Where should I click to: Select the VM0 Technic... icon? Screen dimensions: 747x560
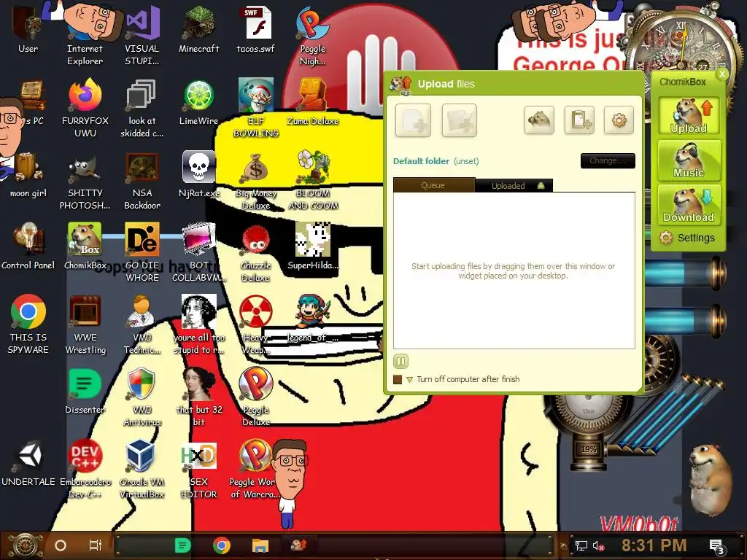click(x=142, y=325)
